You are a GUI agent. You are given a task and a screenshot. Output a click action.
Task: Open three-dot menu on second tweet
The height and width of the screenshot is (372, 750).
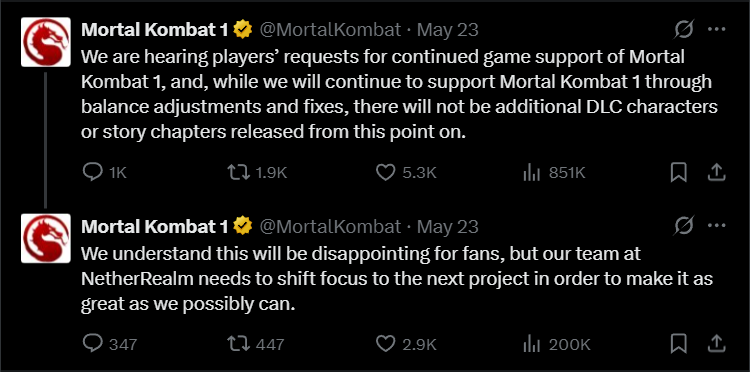coord(717,226)
